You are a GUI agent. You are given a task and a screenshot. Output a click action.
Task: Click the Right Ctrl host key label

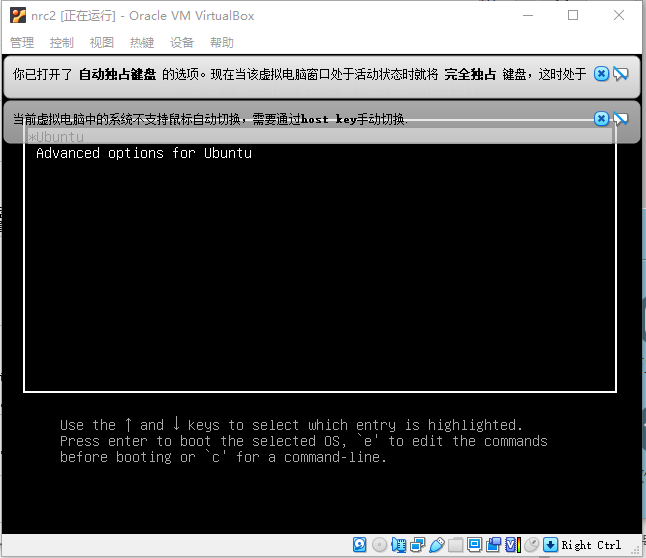point(591,545)
